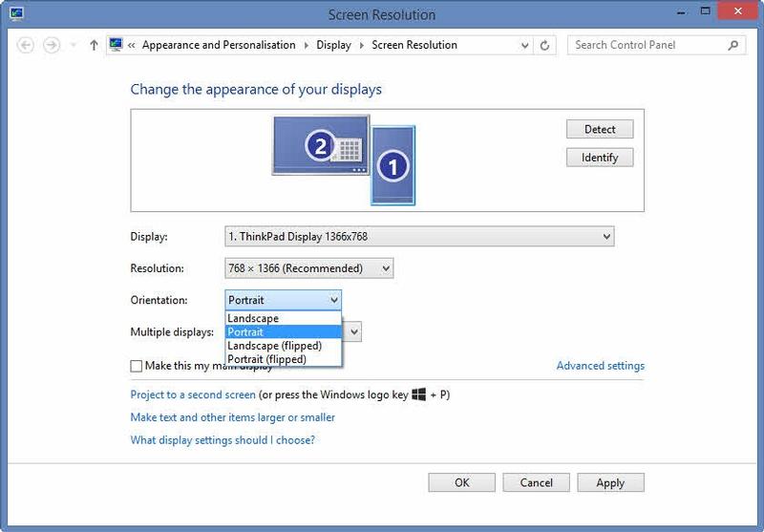
Task: Open the Display selection dropdown
Action: pos(419,236)
